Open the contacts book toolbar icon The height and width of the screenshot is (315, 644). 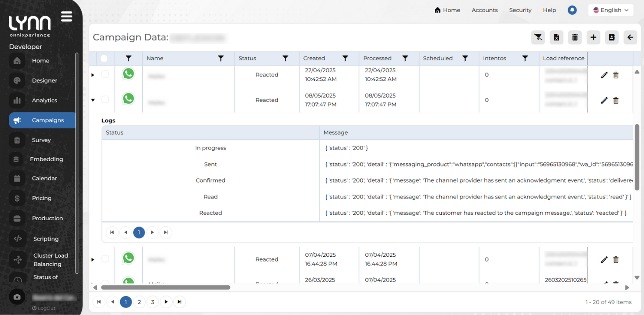[612, 37]
